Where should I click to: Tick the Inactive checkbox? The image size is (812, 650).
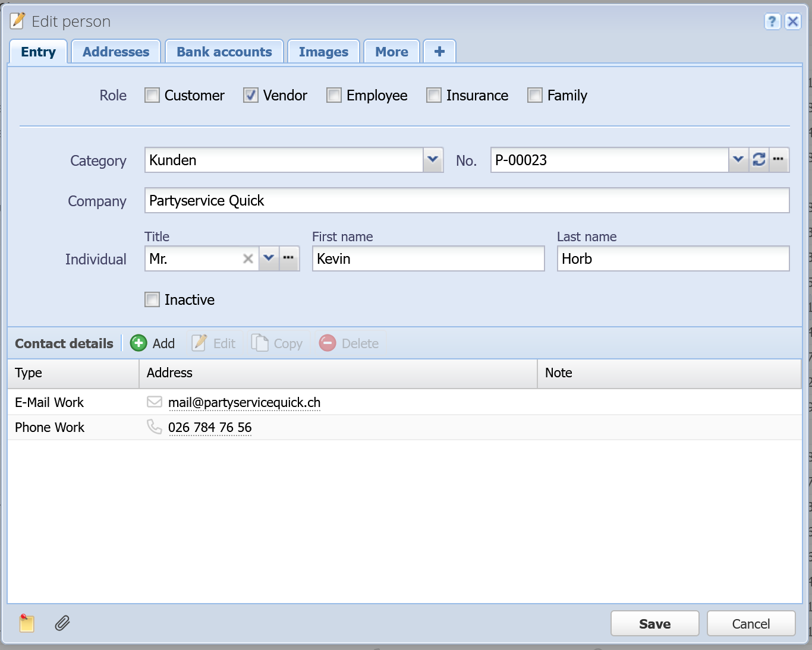pyautogui.click(x=152, y=299)
